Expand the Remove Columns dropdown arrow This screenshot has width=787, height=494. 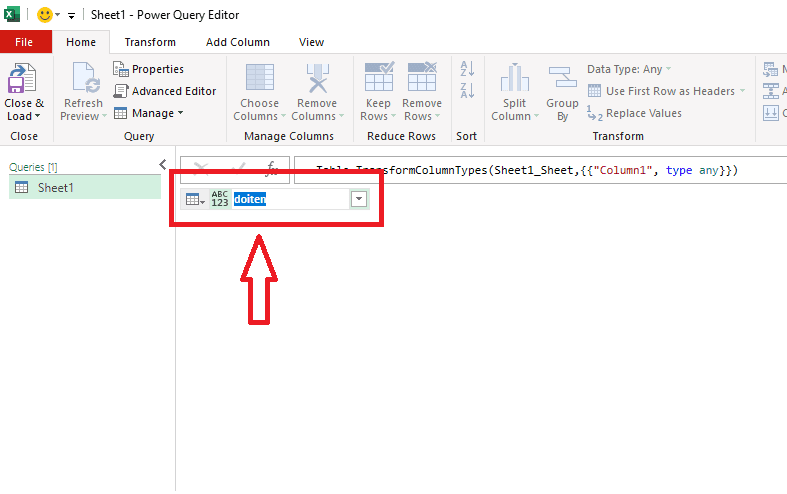click(x=341, y=116)
